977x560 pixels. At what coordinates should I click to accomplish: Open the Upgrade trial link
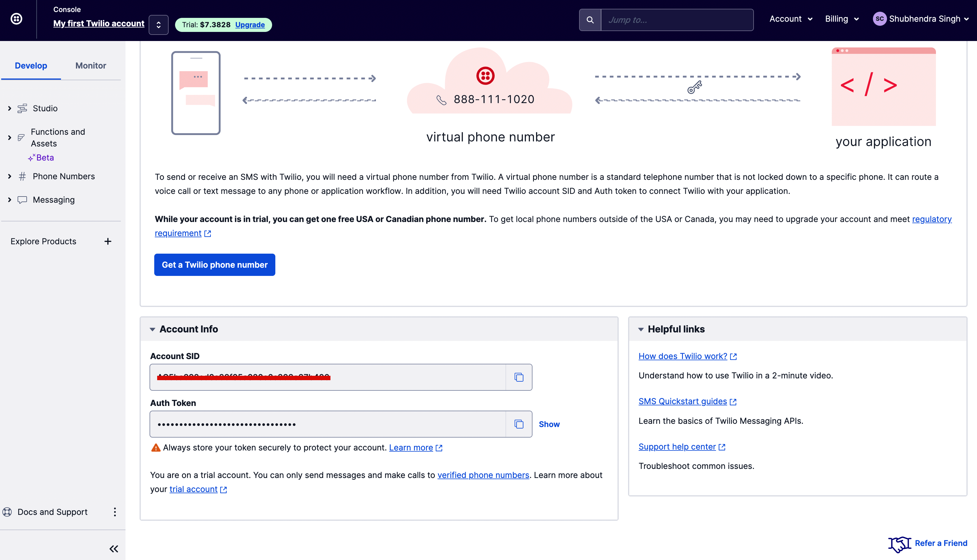click(x=250, y=25)
